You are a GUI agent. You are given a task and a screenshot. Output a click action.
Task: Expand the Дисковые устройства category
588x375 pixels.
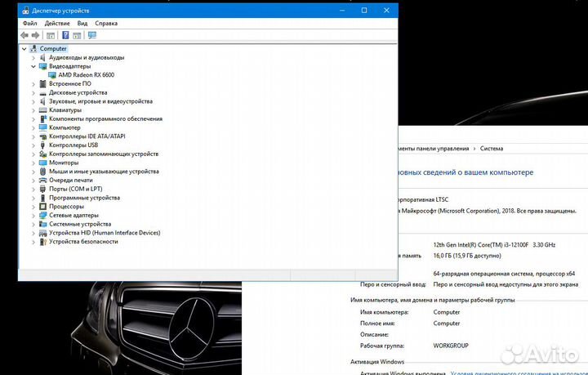point(33,92)
